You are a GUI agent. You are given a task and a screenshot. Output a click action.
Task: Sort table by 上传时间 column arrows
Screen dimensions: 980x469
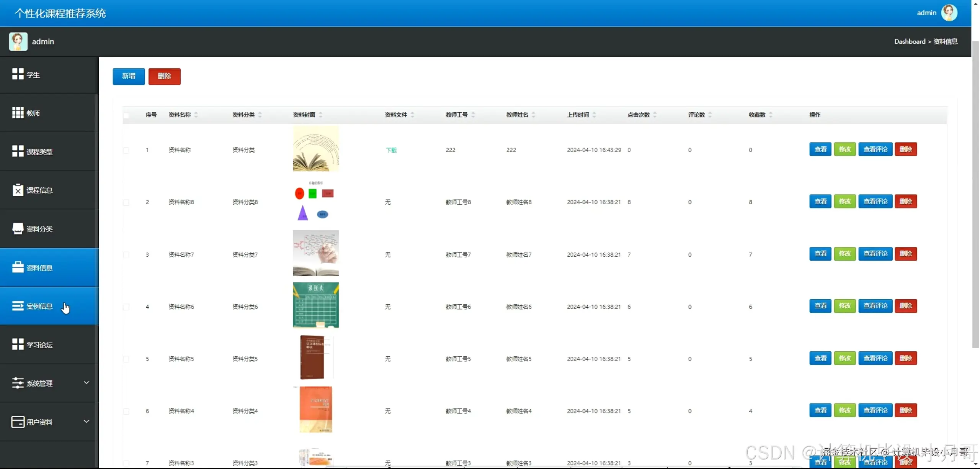[594, 115]
